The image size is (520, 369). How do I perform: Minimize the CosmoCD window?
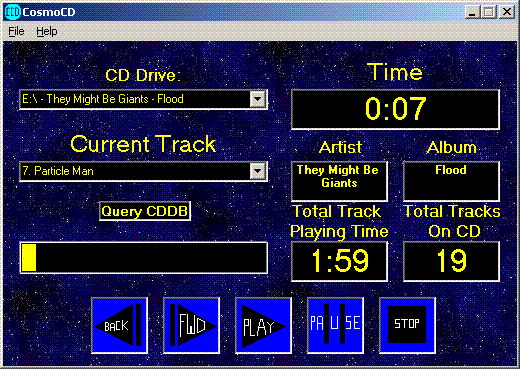(472, 12)
